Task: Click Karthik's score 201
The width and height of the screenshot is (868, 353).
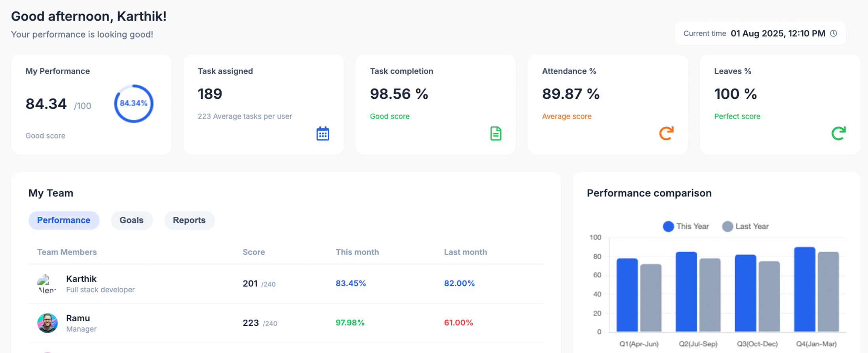Action: 250,283
